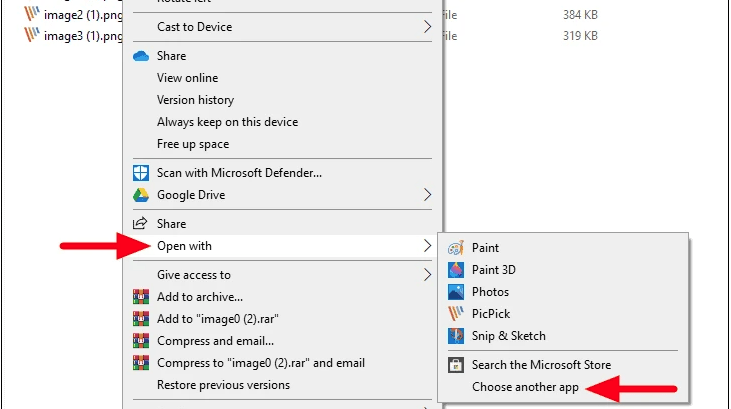Click the Paint palette icon in submenu
Viewport: 731px width, 409px height.
click(x=456, y=248)
